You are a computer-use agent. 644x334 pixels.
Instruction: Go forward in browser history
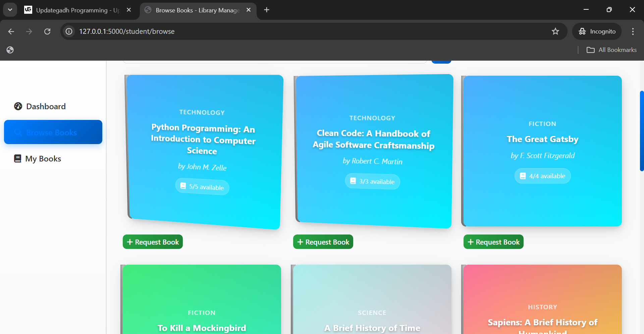coord(29,31)
